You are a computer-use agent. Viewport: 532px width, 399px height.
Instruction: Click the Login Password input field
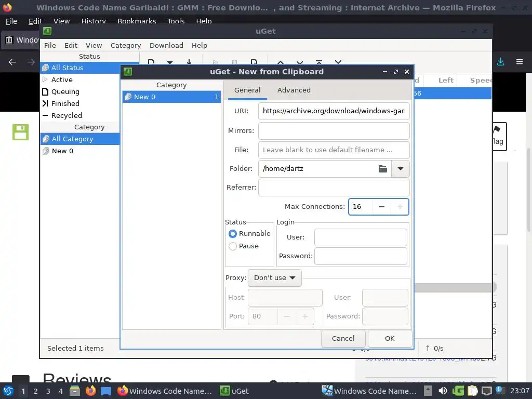tap(361, 256)
